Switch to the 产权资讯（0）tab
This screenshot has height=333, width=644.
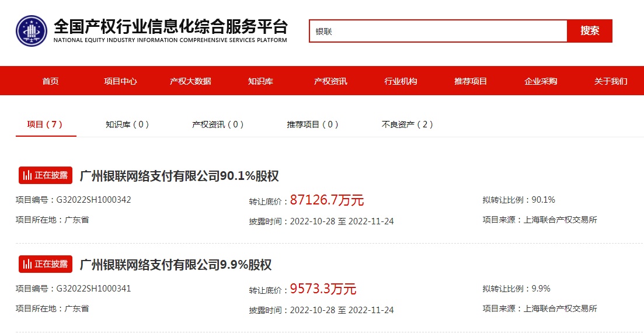[218, 124]
